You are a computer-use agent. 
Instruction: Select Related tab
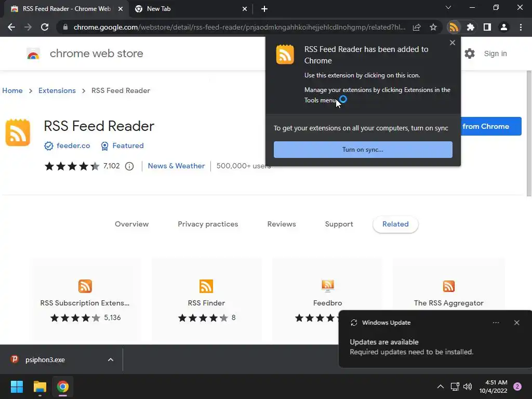[x=395, y=224]
